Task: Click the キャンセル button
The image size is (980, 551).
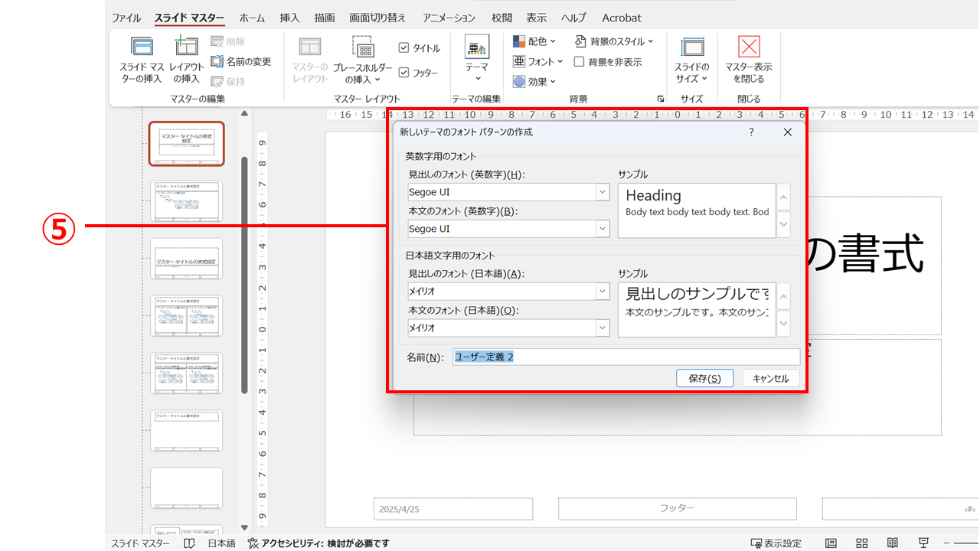Action: tap(770, 378)
